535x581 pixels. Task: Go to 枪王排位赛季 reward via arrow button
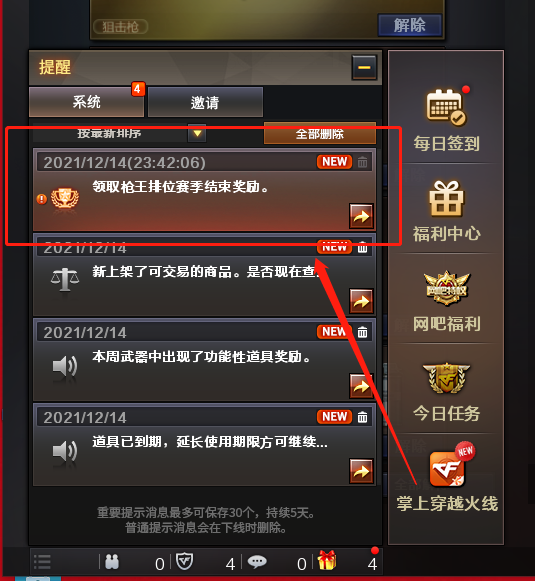(x=361, y=216)
